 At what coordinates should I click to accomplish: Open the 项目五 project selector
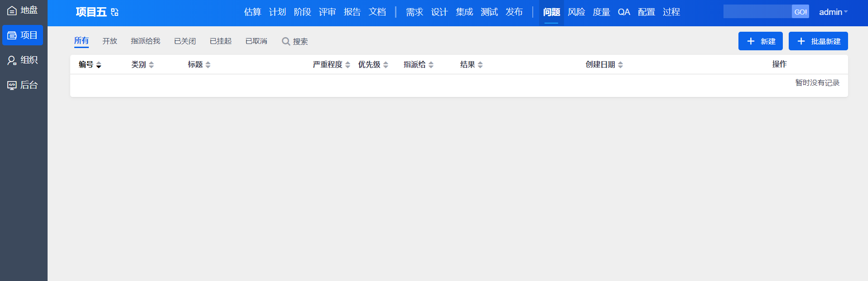91,12
